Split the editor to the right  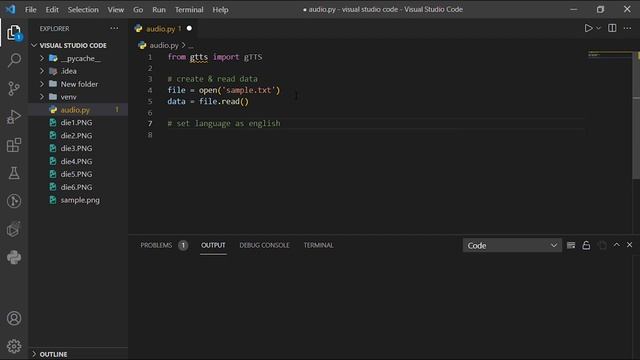pyautogui.click(x=612, y=28)
